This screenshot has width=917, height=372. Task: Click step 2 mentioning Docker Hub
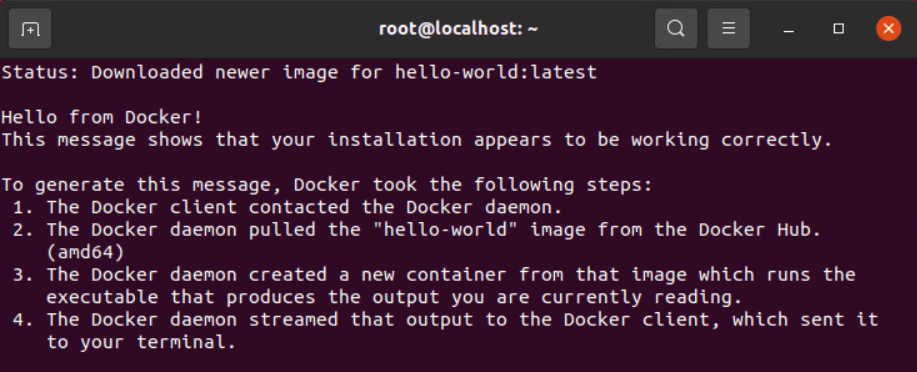[417, 230]
